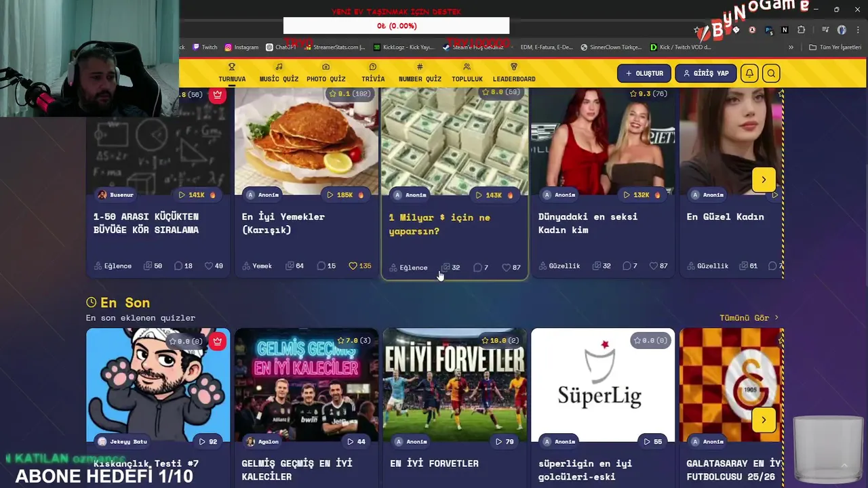Open comments on 1-50 ARASI quiz
The image size is (868, 488).
[183, 266]
